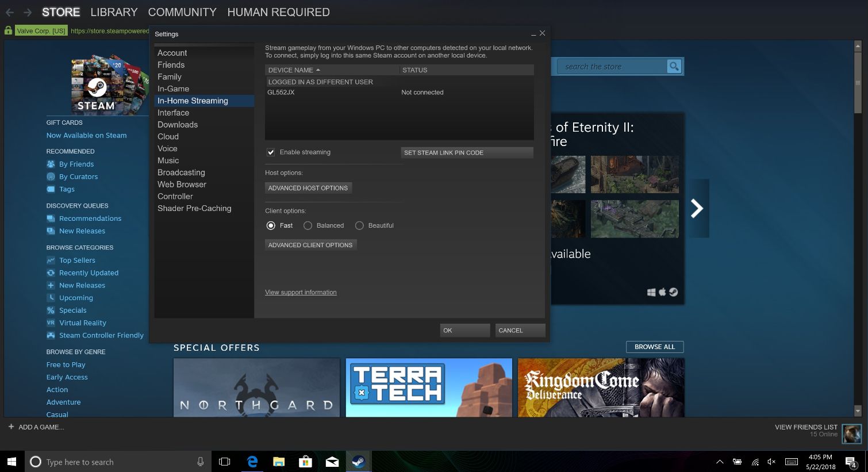Open the Early Access genre link
868x472 pixels.
point(67,378)
